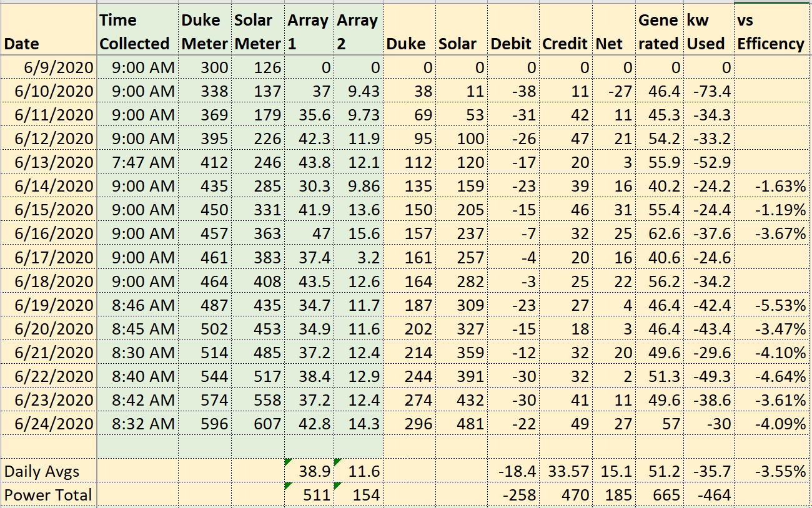Screen dimensions: 812x508
Task: Click the kw Used value -73.4
Action: click(709, 91)
